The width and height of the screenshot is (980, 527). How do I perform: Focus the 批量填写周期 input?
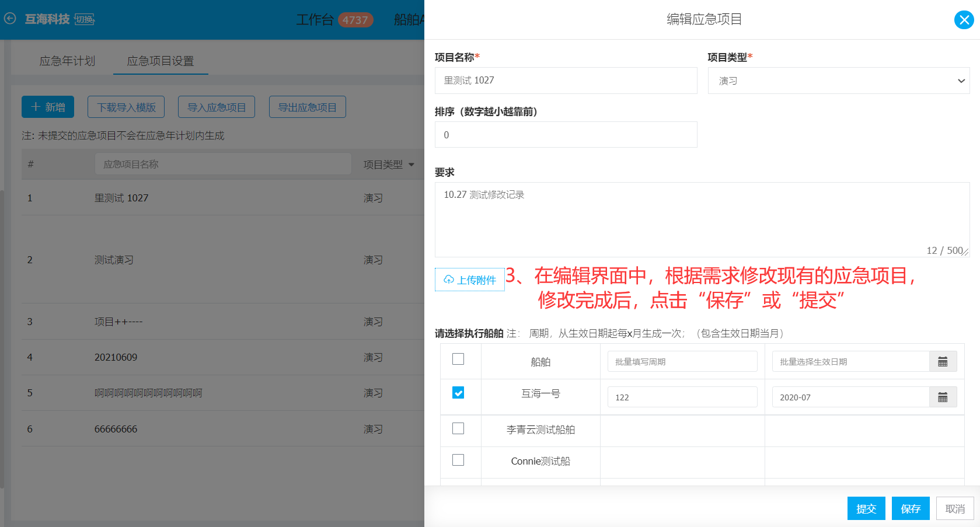(x=682, y=362)
